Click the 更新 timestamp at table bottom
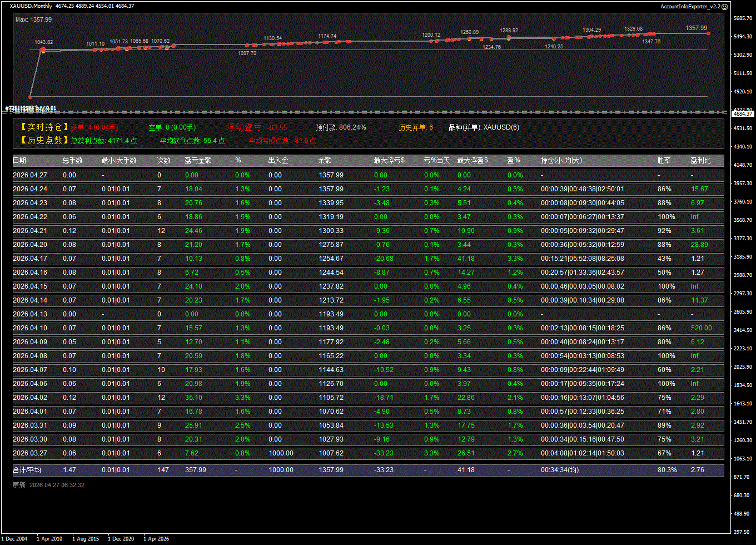 48,485
